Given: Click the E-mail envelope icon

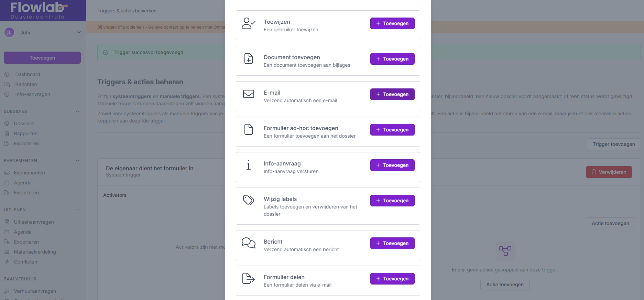Looking at the screenshot, I should 248,94.
